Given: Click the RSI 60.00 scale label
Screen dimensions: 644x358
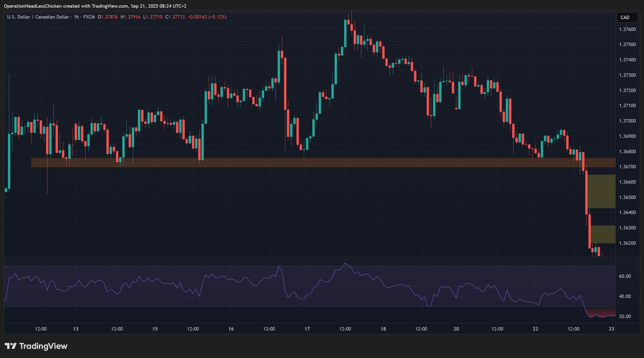Looking at the screenshot, I should 625,276.
